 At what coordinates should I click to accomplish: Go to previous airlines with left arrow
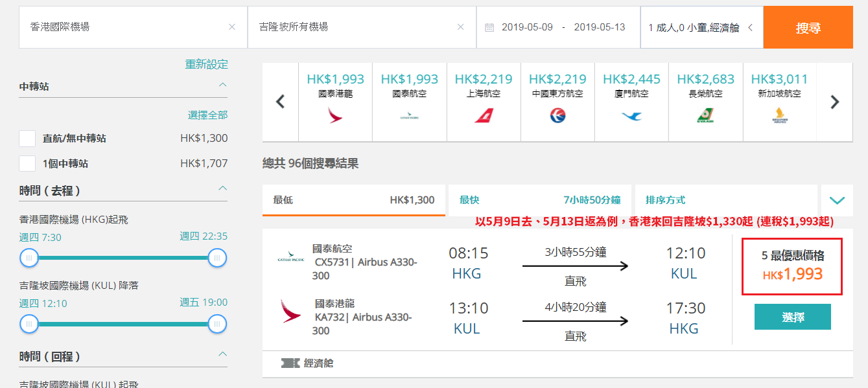(x=281, y=102)
